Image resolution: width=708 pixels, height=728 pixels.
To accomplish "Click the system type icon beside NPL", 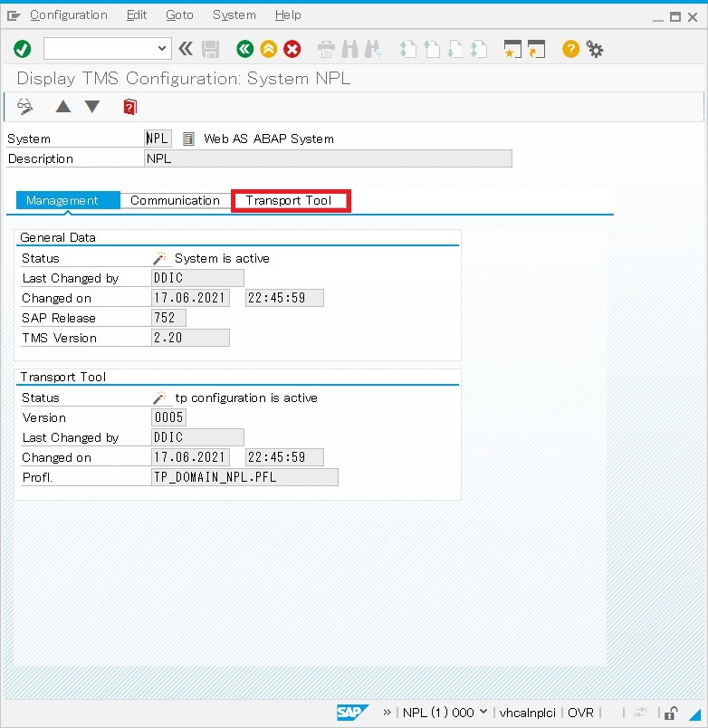I will click(x=188, y=139).
